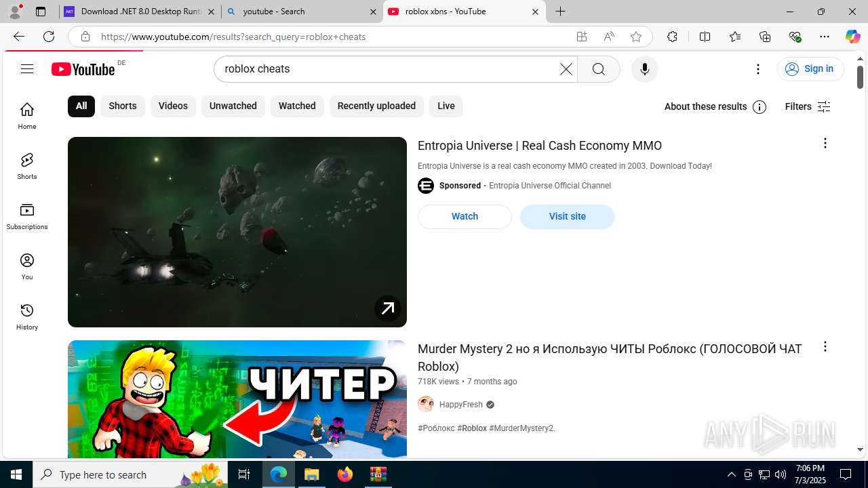Screen dimensions: 868x488
Task: Click the Visit site button
Action: (x=568, y=216)
